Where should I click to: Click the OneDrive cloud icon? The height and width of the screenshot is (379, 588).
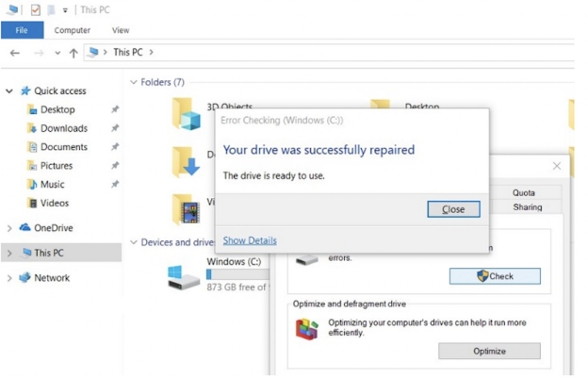click(24, 227)
